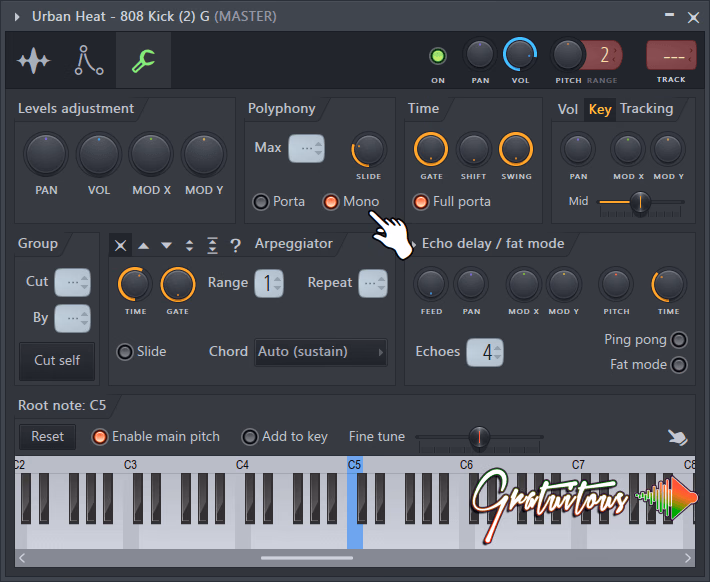Click the pitch RANGE value 2
This screenshot has height=582, width=710.
604,55
